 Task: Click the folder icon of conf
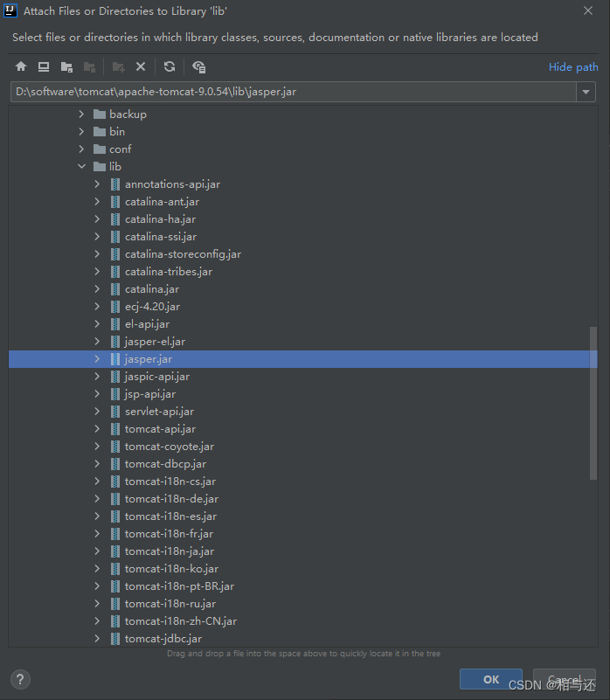pos(99,149)
